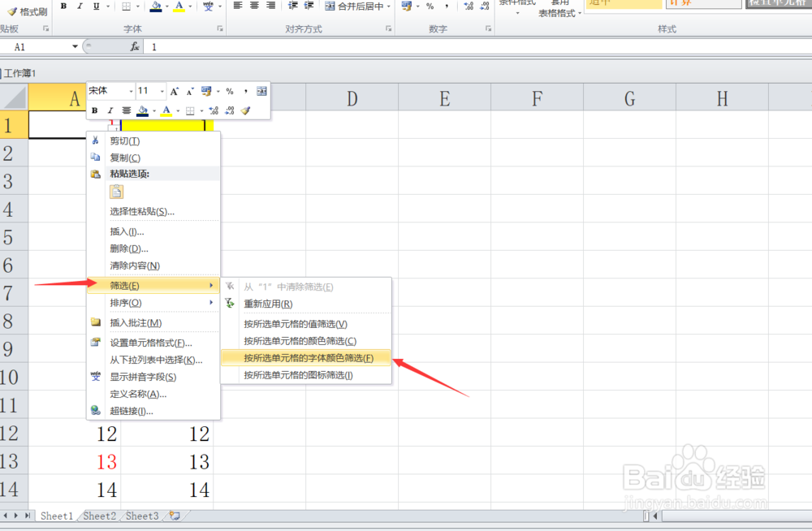Apply mini toolbar fill color bucket
812x531 pixels.
pos(142,110)
